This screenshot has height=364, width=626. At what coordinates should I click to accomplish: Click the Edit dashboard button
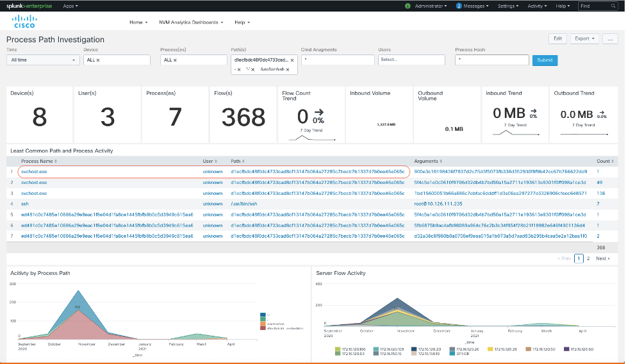(x=557, y=38)
